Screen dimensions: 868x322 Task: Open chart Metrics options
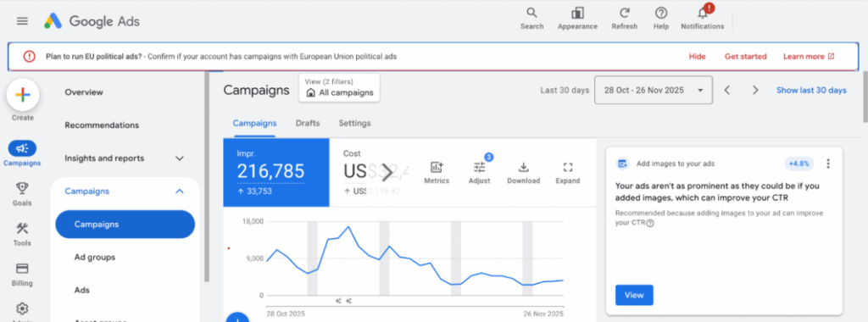[x=437, y=173]
